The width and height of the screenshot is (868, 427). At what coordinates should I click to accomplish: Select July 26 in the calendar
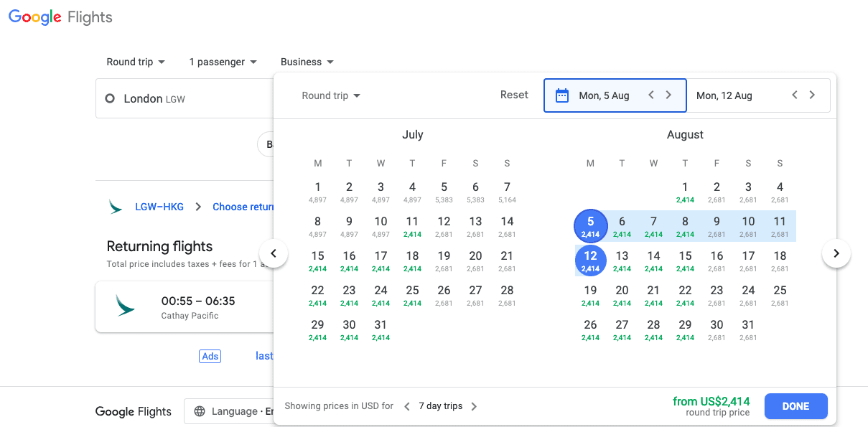tap(444, 295)
